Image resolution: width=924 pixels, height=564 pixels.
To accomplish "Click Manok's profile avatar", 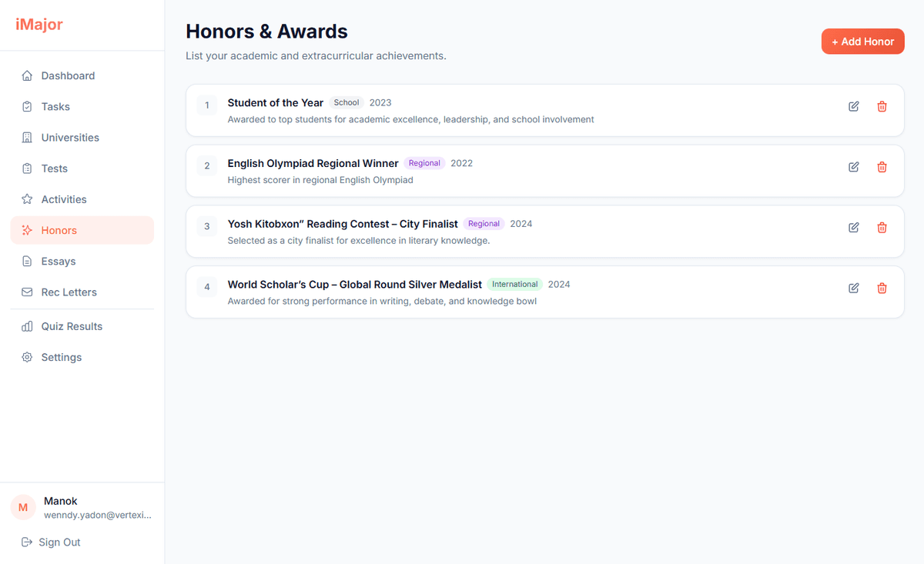I will (x=23, y=507).
